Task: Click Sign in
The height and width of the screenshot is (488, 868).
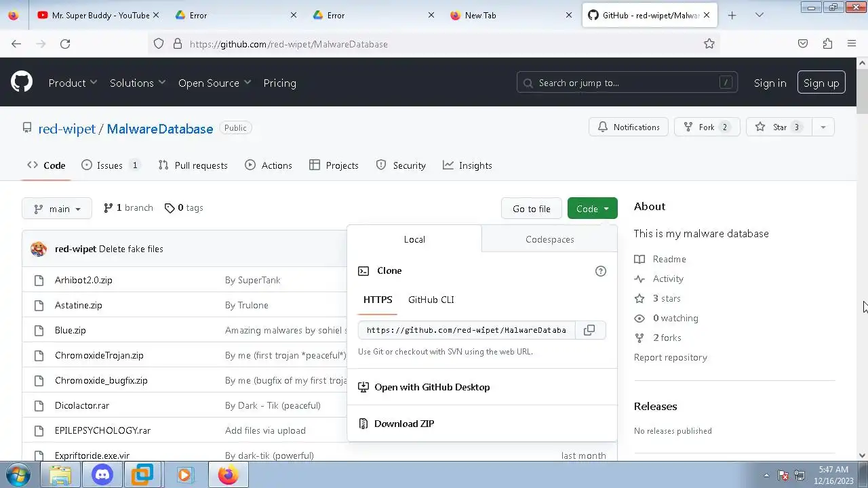Action: click(770, 83)
